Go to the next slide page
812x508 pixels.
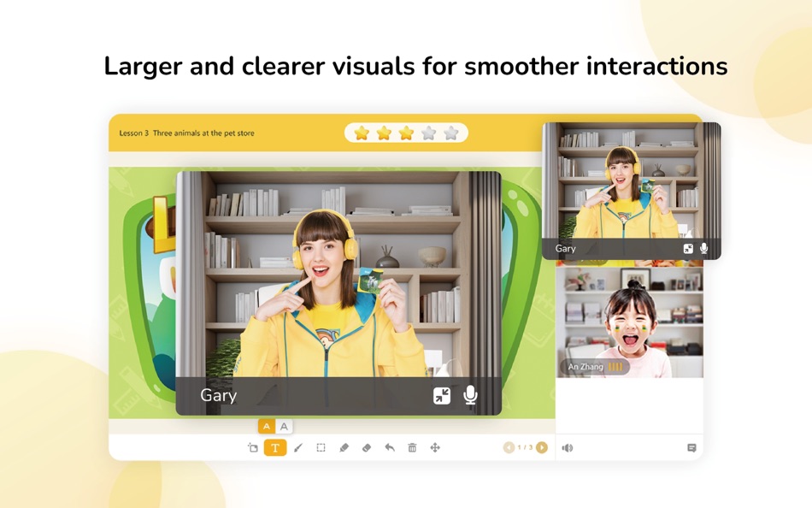pos(542,447)
